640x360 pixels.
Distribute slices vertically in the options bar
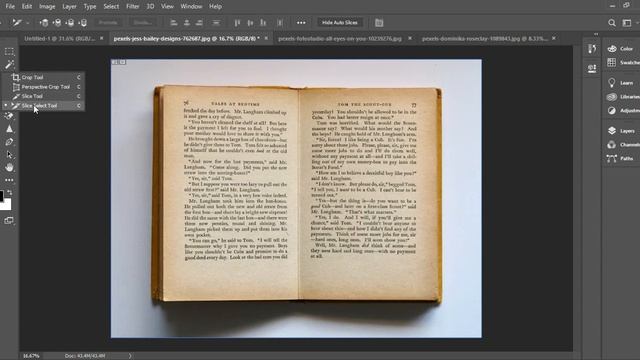[x=216, y=22]
